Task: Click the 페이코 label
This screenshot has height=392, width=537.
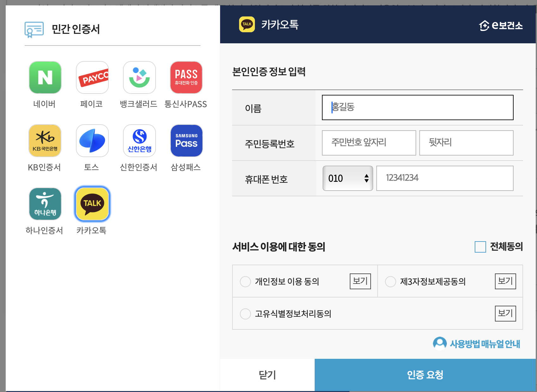Action: (91, 104)
